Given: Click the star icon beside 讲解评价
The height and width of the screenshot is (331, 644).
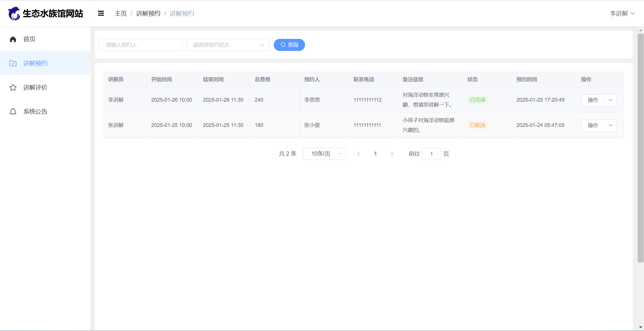Looking at the screenshot, I should click(13, 87).
